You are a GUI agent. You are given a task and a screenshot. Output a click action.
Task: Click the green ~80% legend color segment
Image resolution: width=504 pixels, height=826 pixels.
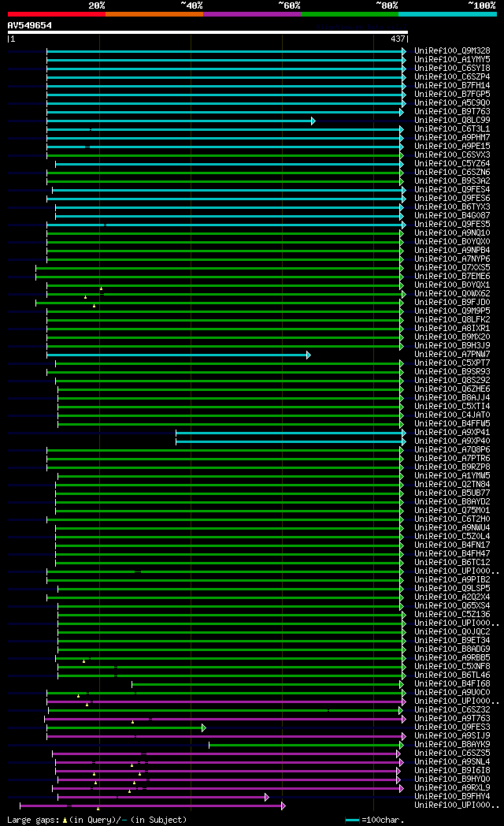tap(350, 14)
